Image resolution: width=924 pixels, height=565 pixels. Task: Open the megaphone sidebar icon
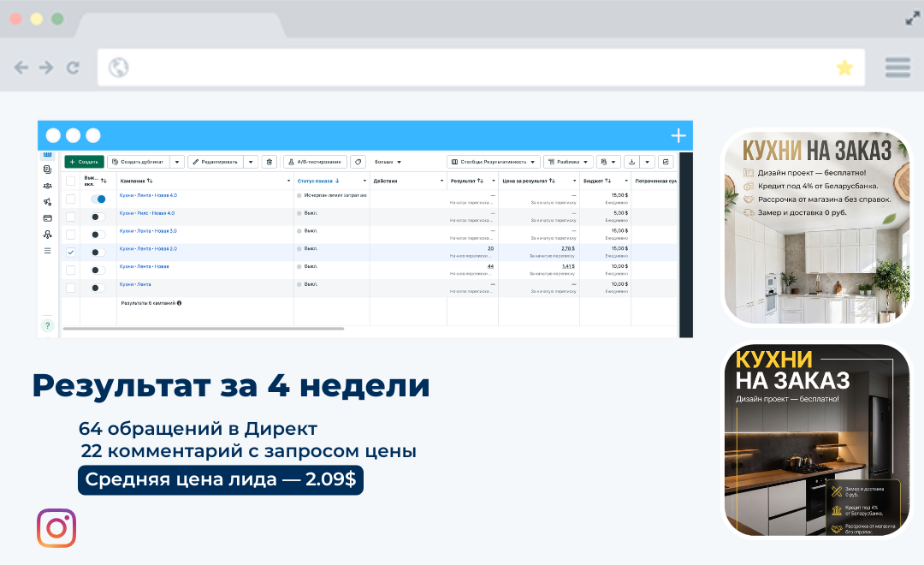pos(48,202)
